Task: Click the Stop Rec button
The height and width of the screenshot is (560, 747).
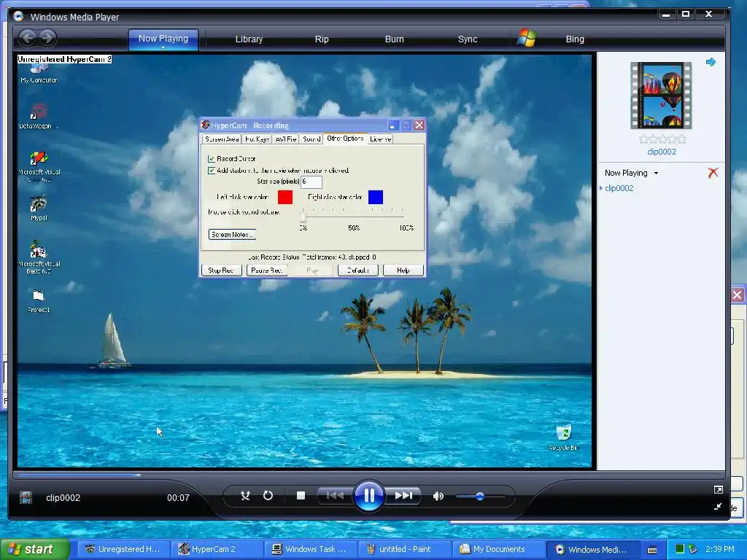Action: [x=220, y=271]
